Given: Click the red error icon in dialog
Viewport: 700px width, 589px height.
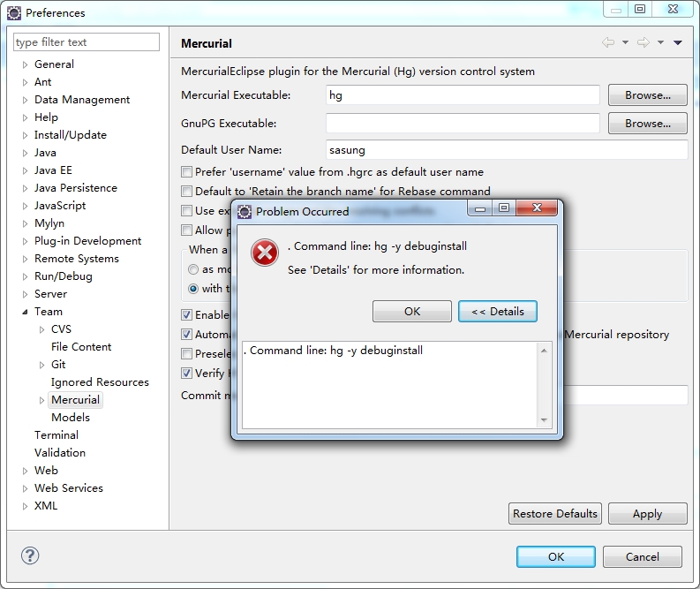Looking at the screenshot, I should pos(265,253).
